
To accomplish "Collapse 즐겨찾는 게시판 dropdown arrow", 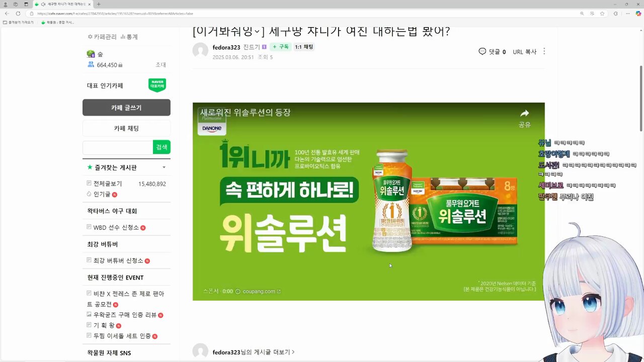I will click(164, 167).
